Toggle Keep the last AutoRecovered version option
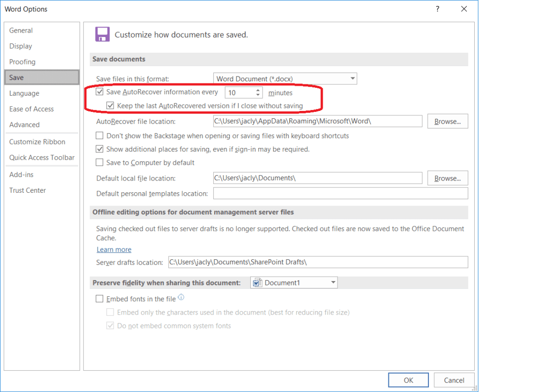 coord(110,106)
